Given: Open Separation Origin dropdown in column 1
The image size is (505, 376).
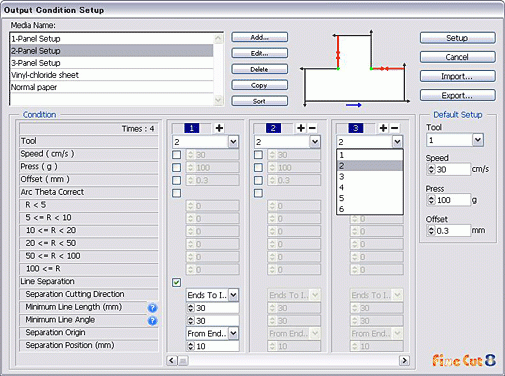Looking at the screenshot, I should coord(233,333).
